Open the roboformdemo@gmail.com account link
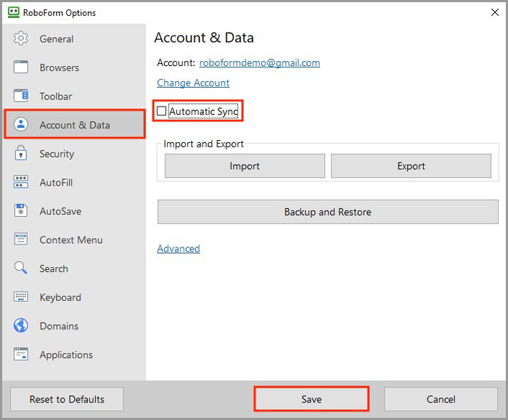Screen dimensions: 508x420 point(260,62)
